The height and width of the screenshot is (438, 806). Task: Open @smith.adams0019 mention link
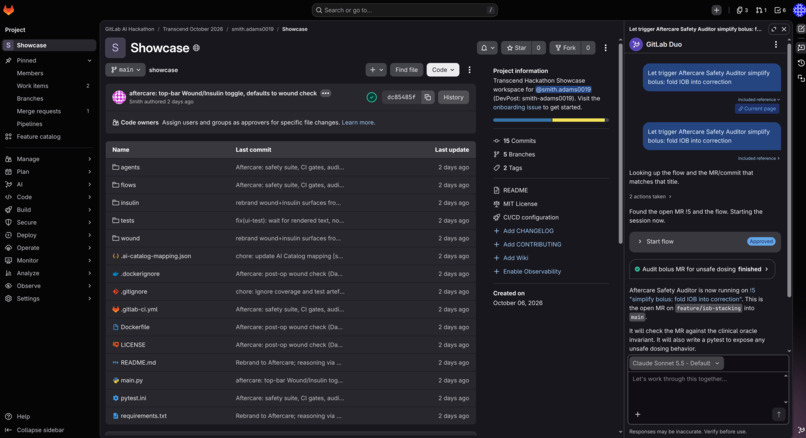[563, 89]
